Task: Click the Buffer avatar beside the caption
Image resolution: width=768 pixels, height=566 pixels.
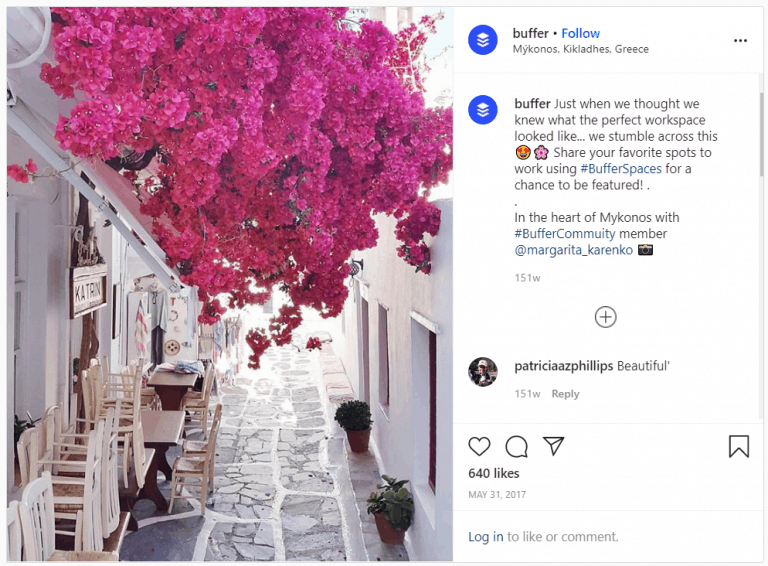Action: pos(482,110)
